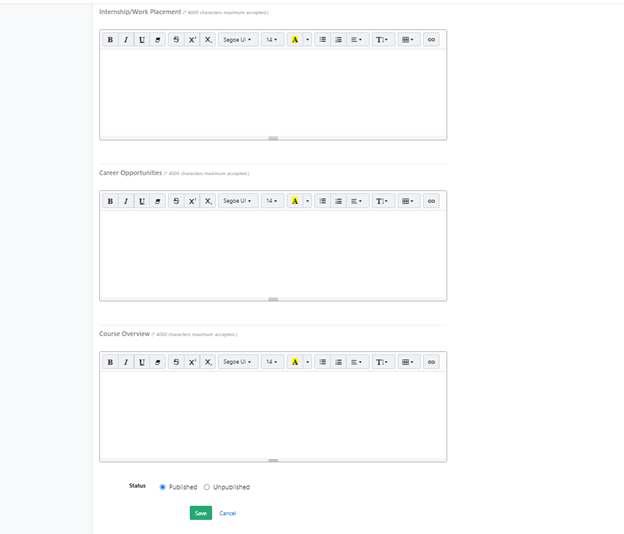Open paragraph alignment dropdown in Internship/Work Placement editor
The width and height of the screenshot is (624, 534).
click(358, 40)
